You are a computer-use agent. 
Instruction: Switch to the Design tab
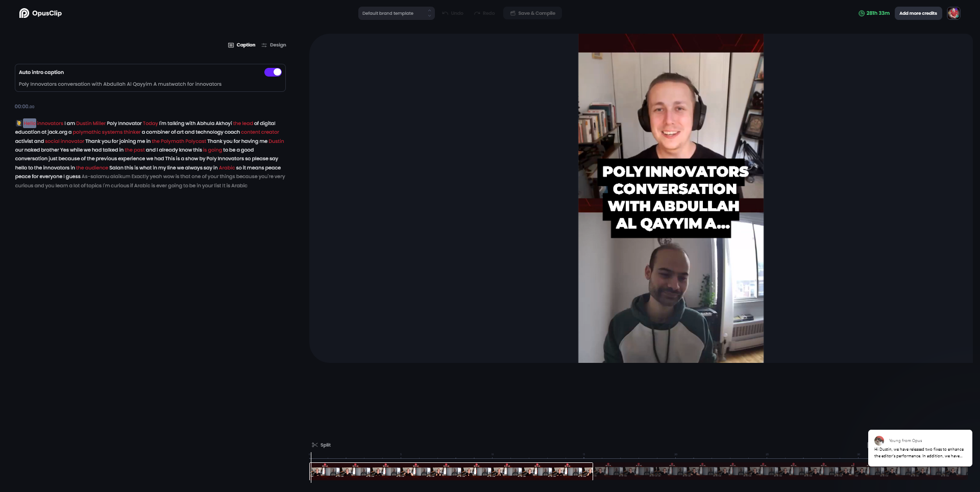(x=274, y=45)
